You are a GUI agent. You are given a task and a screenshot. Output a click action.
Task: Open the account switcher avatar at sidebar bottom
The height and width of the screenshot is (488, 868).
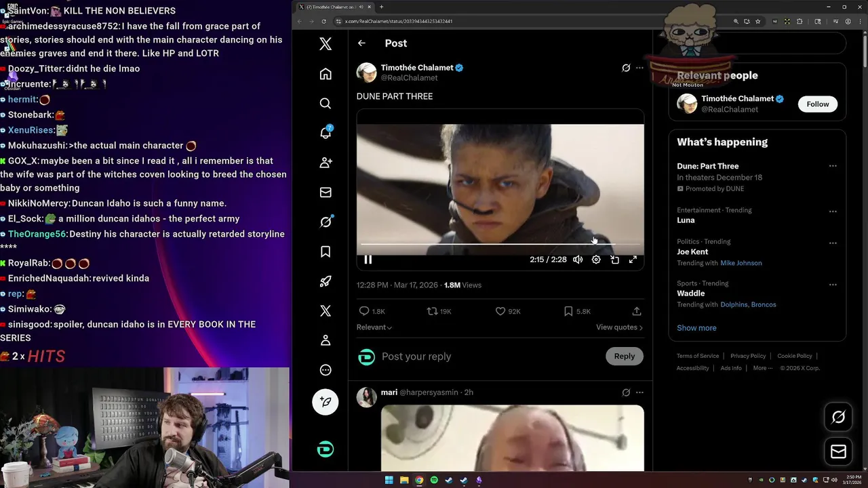325,449
